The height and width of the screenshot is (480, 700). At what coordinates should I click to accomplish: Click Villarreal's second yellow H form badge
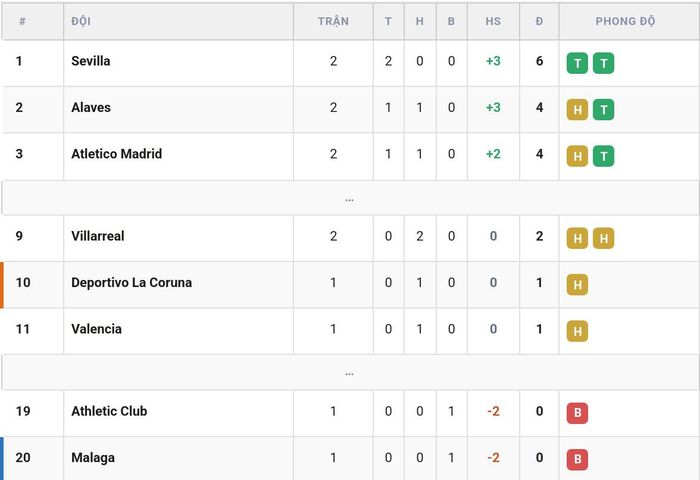pos(604,238)
